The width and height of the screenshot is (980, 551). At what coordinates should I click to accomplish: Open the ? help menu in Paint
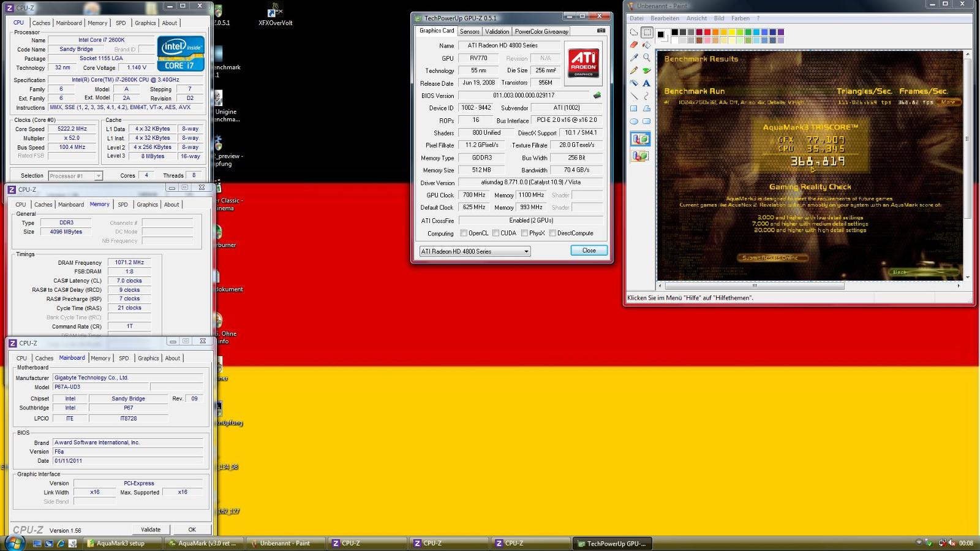point(758,18)
